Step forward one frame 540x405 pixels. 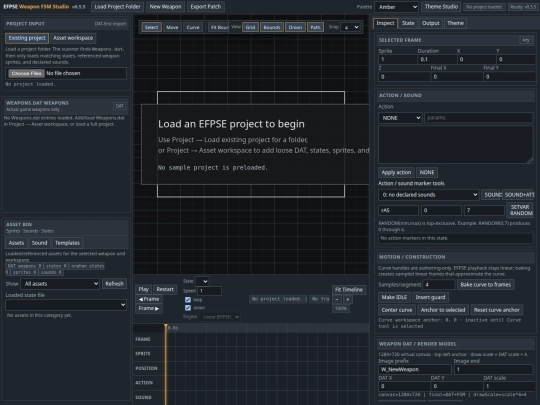point(149,308)
